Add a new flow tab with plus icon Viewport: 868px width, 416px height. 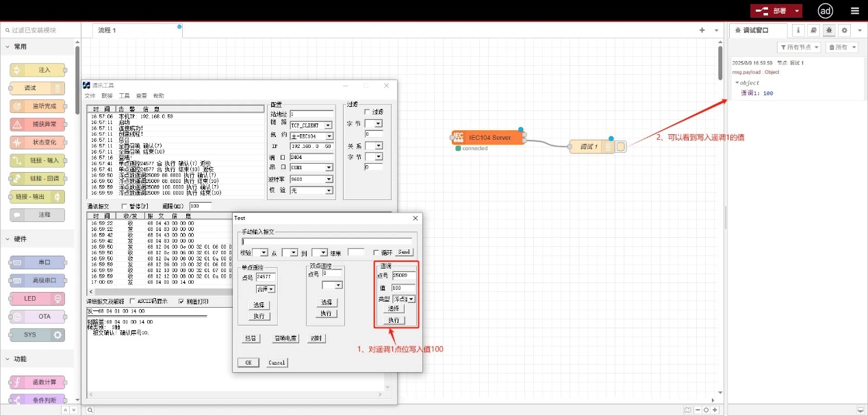702,30
